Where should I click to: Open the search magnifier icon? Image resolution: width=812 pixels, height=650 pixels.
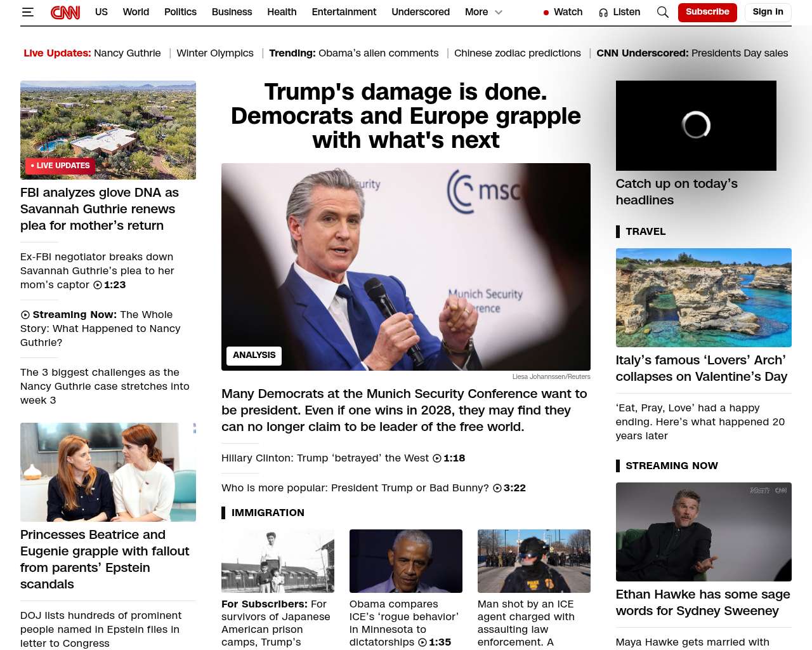662,12
